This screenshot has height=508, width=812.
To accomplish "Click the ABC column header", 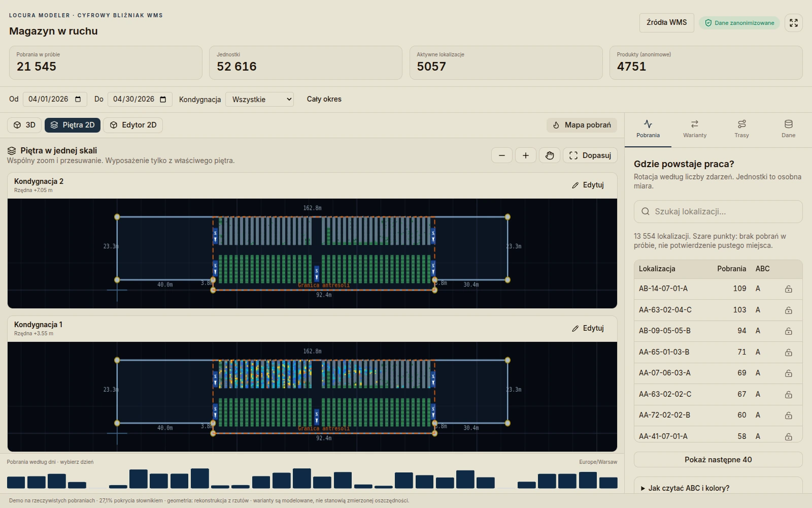I will point(762,269).
